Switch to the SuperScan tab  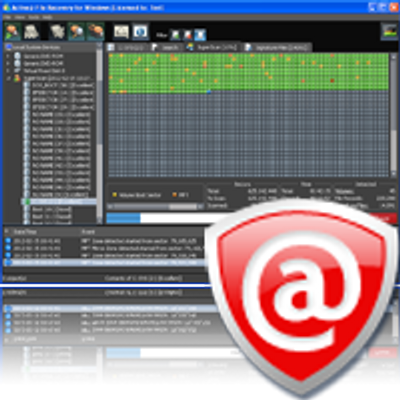(213, 47)
